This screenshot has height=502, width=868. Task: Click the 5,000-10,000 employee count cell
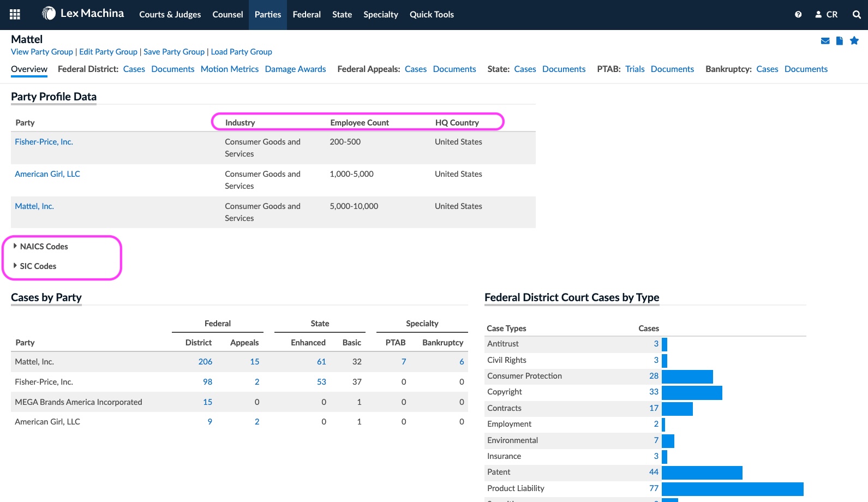click(x=354, y=206)
